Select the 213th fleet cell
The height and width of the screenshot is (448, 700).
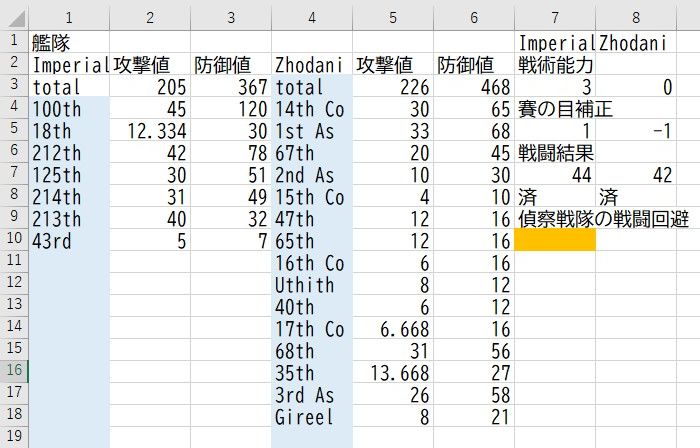69,218
